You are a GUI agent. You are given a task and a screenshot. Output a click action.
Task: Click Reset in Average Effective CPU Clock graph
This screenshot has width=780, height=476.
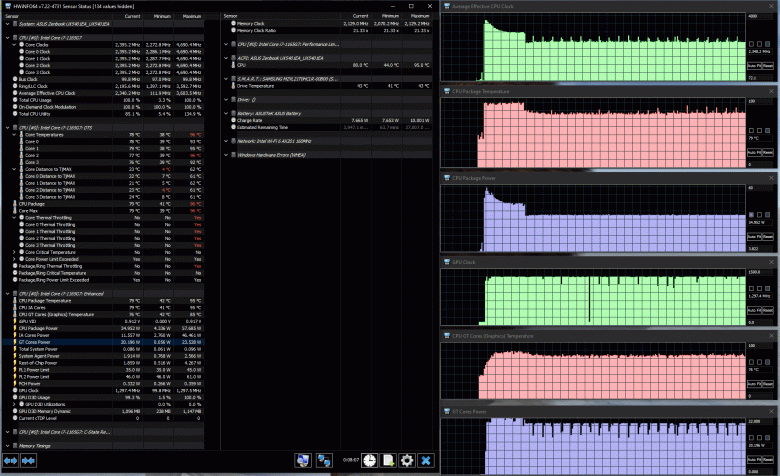[768, 66]
